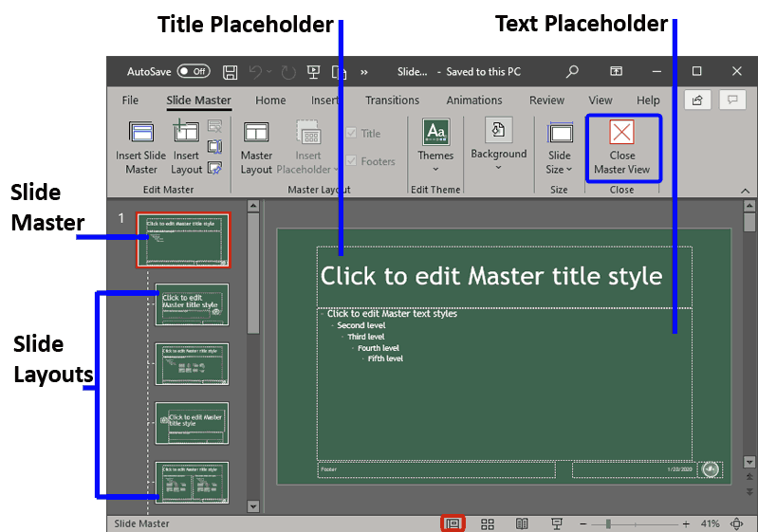Click the Share button in ribbon
This screenshot has width=758, height=532.
point(697,100)
